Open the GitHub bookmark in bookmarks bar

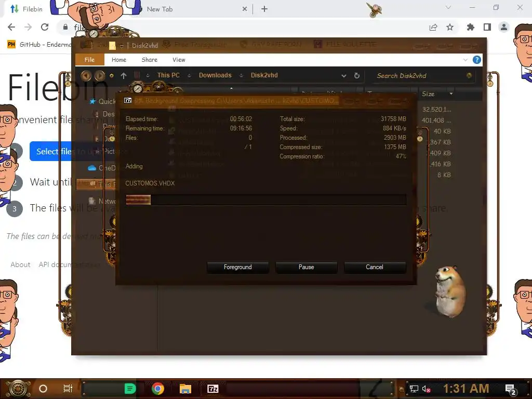point(39,45)
